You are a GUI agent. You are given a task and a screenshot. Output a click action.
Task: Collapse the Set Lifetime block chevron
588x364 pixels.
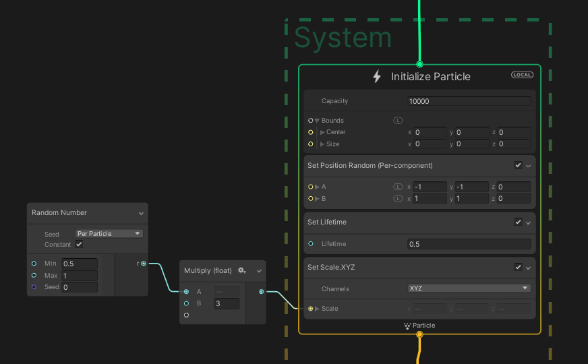[x=529, y=222]
